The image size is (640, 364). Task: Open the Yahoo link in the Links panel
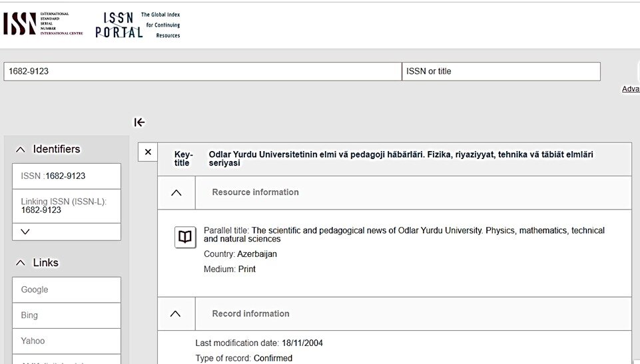67,341
